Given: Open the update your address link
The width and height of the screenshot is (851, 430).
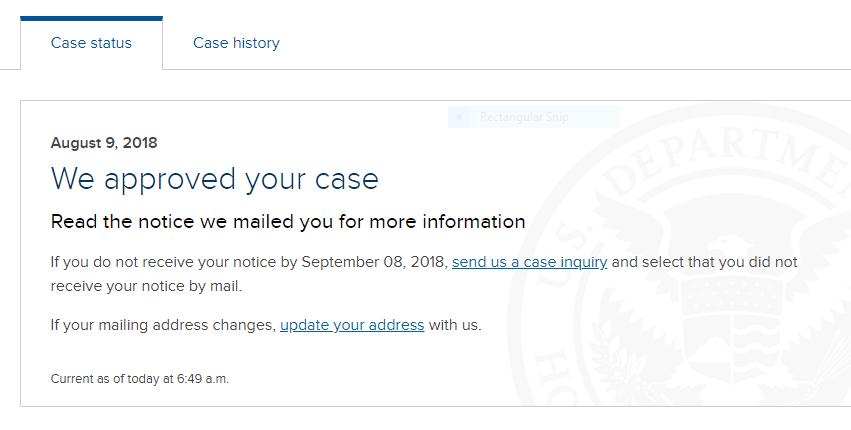Looking at the screenshot, I should click(x=352, y=325).
